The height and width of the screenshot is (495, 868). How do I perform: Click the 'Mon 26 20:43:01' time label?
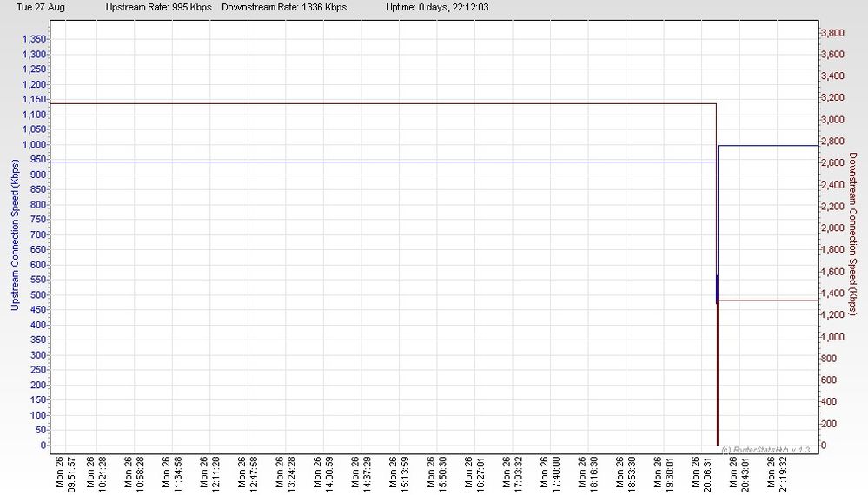pyautogui.click(x=739, y=472)
